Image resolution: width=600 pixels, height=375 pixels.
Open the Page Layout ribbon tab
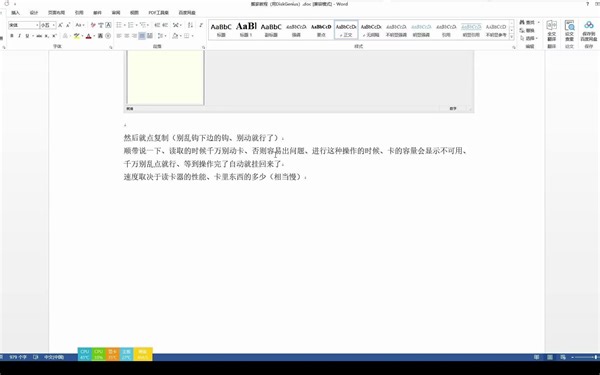click(56, 13)
